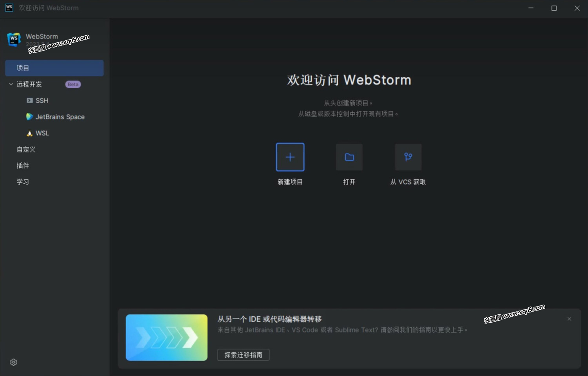Click the WSL penguin icon
This screenshot has height=376, width=588.
pyautogui.click(x=29, y=133)
